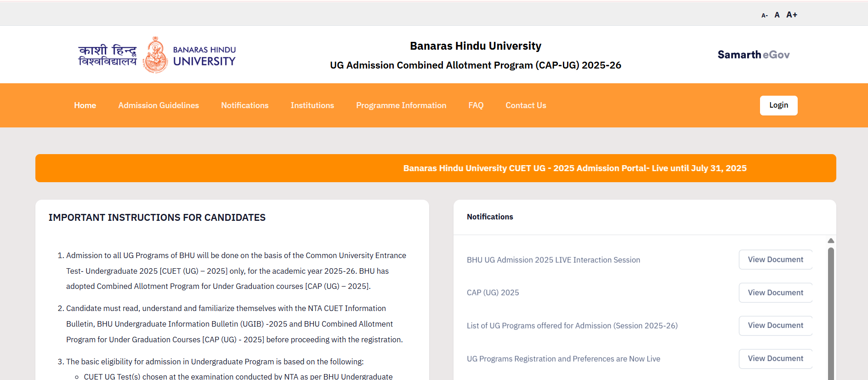
Task: Click instruction 2 about NTA CUET Information Bulletin
Action: tap(234, 324)
